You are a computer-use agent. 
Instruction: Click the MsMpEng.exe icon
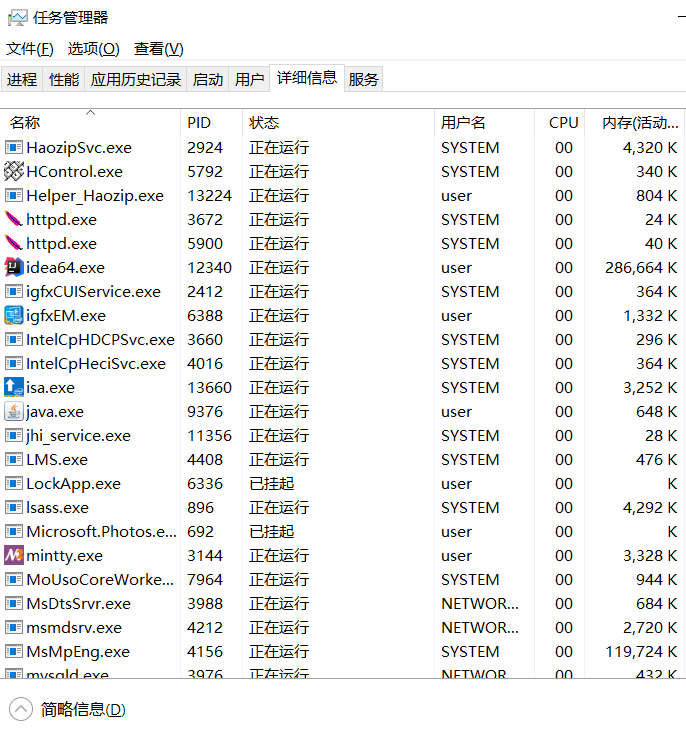tap(13, 652)
